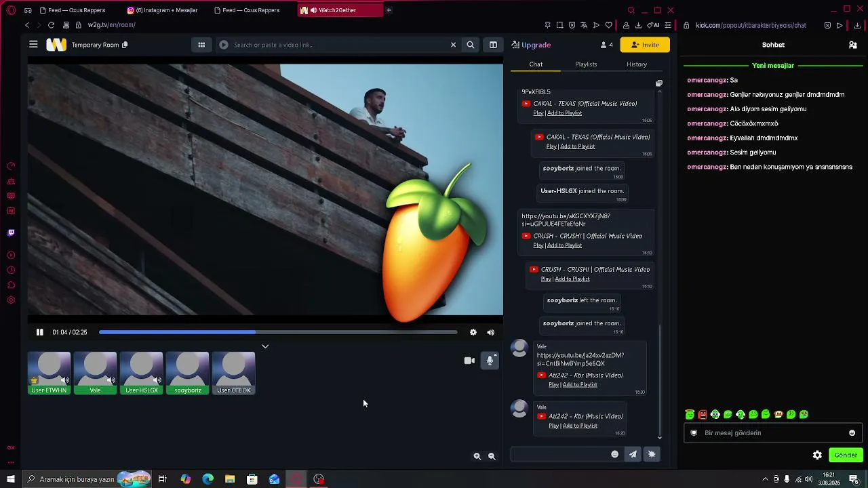
Task: Copy the Temporary Room link icon
Action: [125, 45]
